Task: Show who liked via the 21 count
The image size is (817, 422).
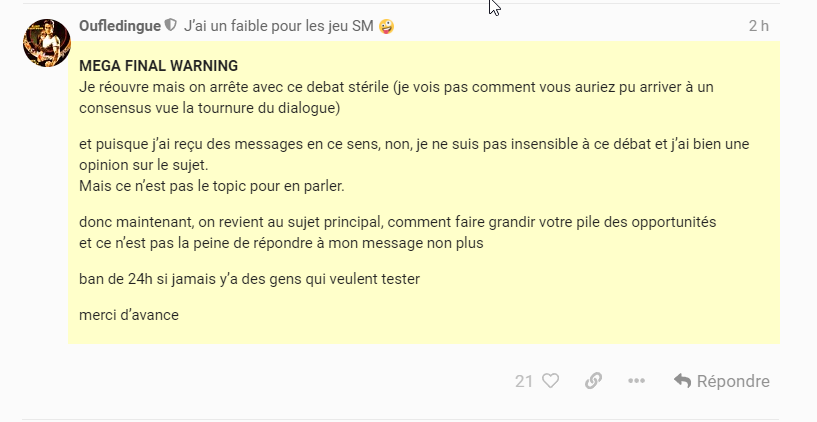Action: 524,381
